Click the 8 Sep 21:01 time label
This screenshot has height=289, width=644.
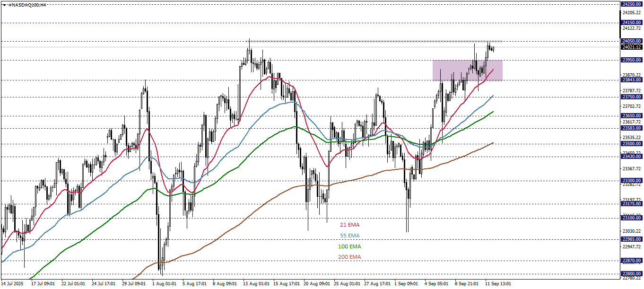click(467, 284)
